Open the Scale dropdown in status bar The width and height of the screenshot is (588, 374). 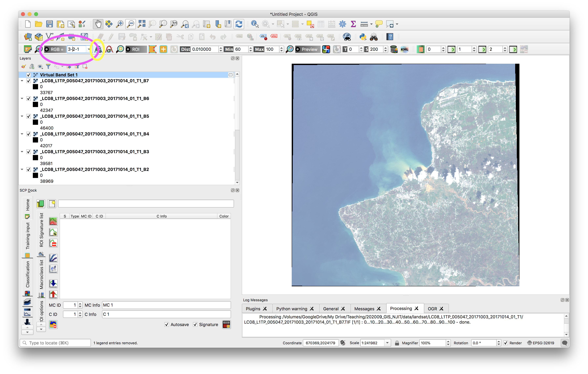387,343
